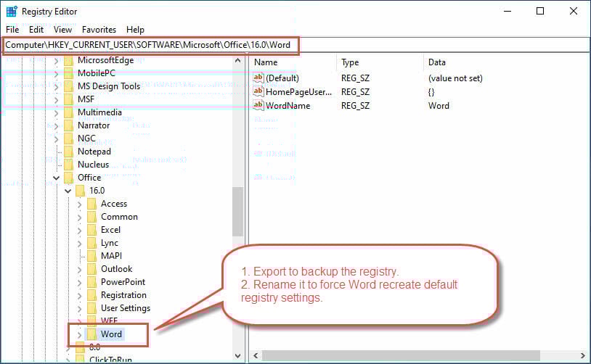The width and height of the screenshot is (591, 364).
Task: Click the values pane horizontal scrollbar
Action: 401,356
